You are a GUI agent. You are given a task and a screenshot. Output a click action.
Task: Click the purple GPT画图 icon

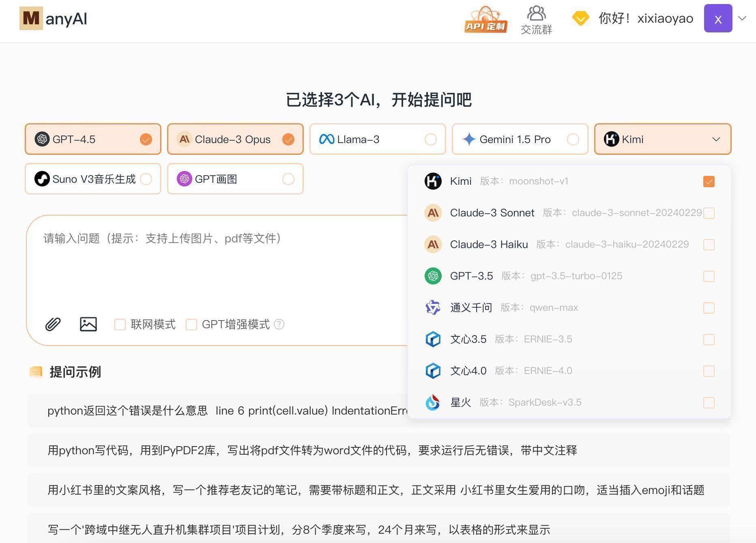click(185, 179)
